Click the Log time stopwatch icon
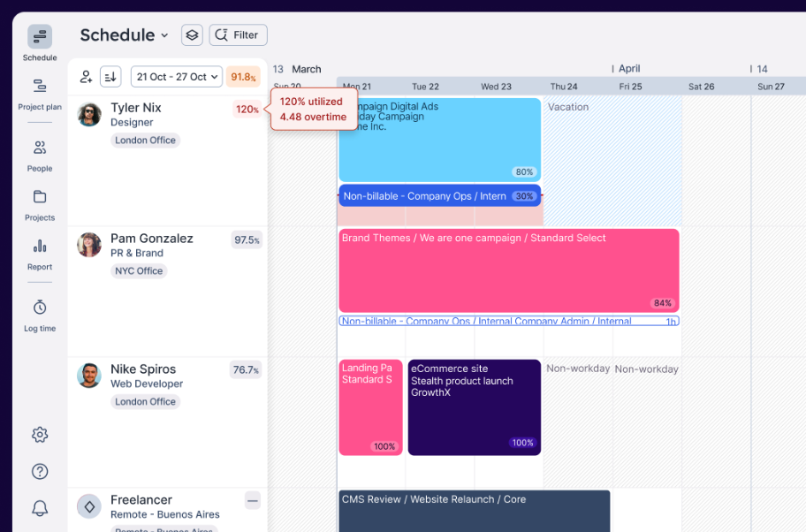The height and width of the screenshot is (532, 806). coord(40,308)
